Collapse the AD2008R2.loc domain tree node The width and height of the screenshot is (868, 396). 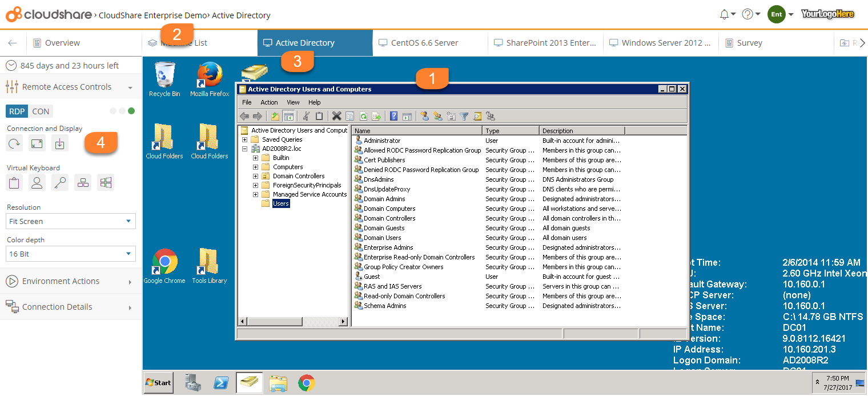pos(245,149)
